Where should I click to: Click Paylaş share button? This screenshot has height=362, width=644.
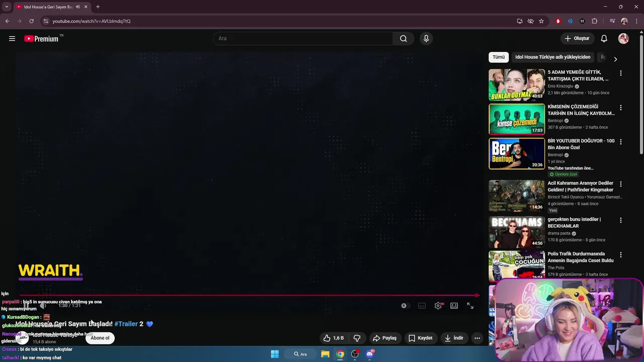[x=384, y=338]
